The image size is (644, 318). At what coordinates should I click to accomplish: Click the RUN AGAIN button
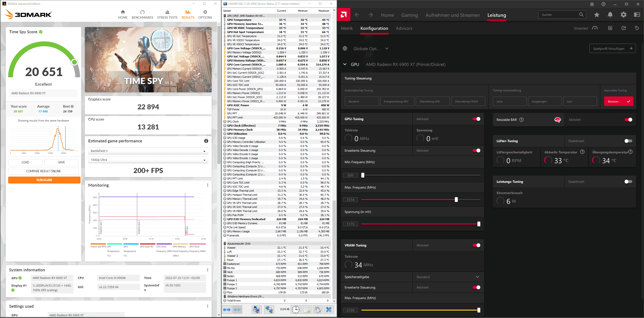(44, 180)
